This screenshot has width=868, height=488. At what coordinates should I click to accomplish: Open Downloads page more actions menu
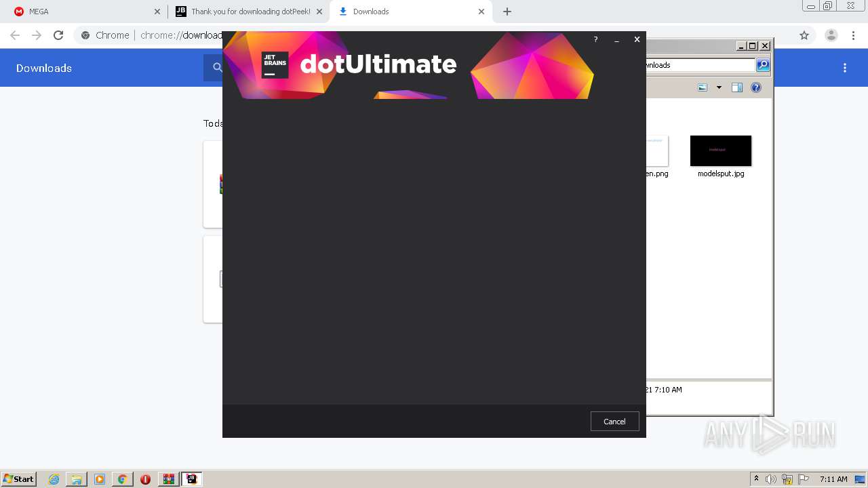(x=845, y=68)
